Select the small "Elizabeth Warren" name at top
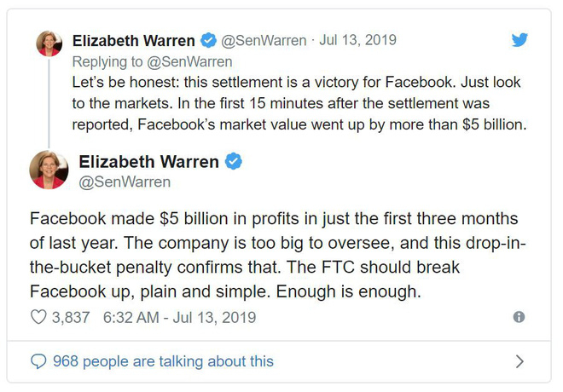Image resolution: width=563 pixels, height=392 pixels. 134,40
